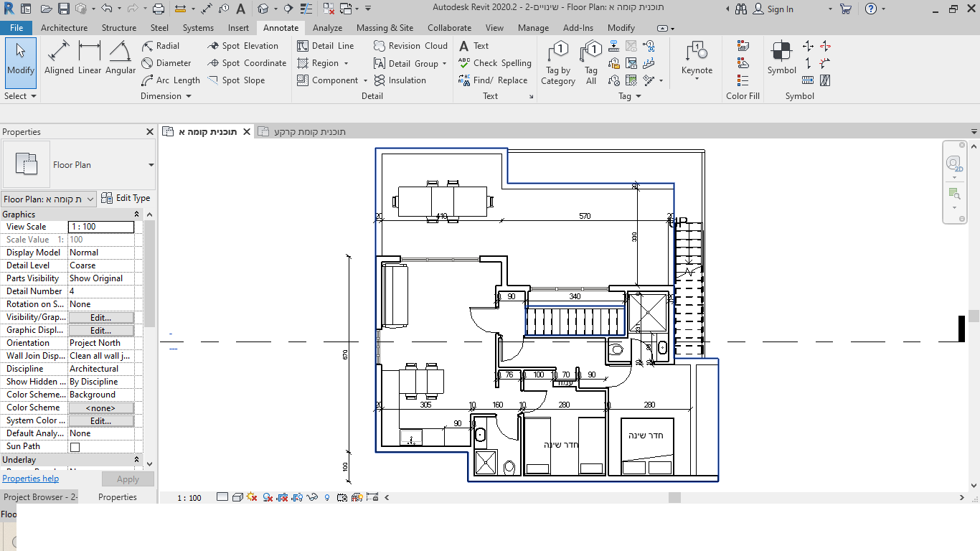Collapse the Underlay properties section
The height and width of the screenshot is (551, 980).
pos(137,460)
